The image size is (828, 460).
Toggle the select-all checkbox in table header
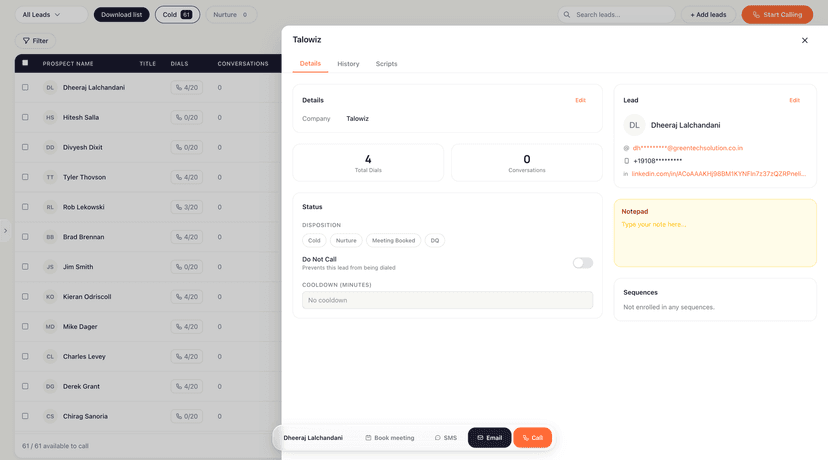[x=25, y=63]
